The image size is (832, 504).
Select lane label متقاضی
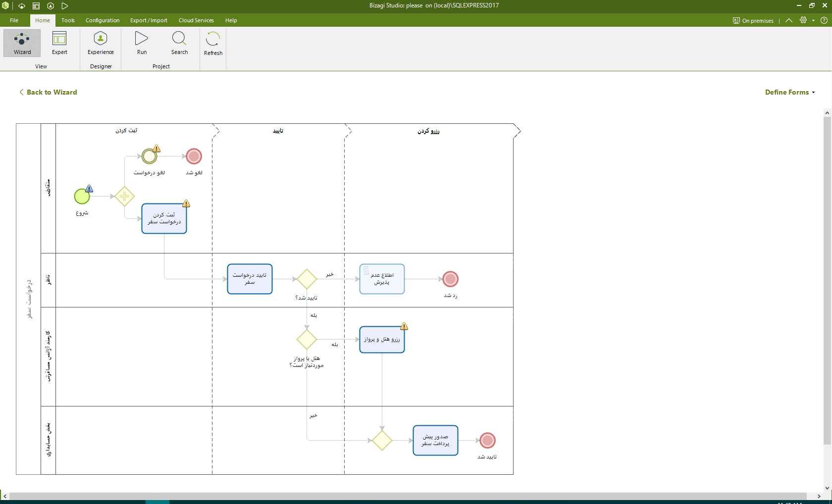(48, 188)
